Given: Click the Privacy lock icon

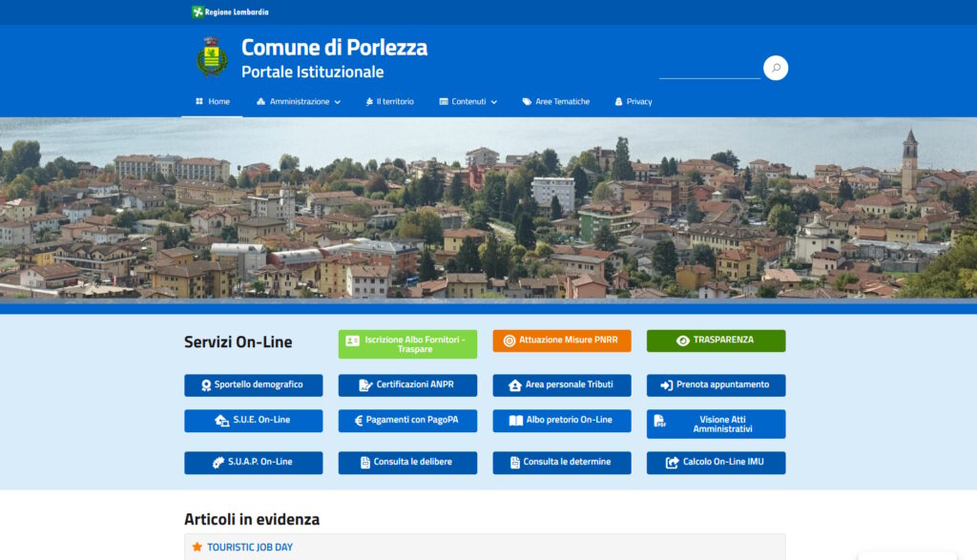Looking at the screenshot, I should click(618, 101).
